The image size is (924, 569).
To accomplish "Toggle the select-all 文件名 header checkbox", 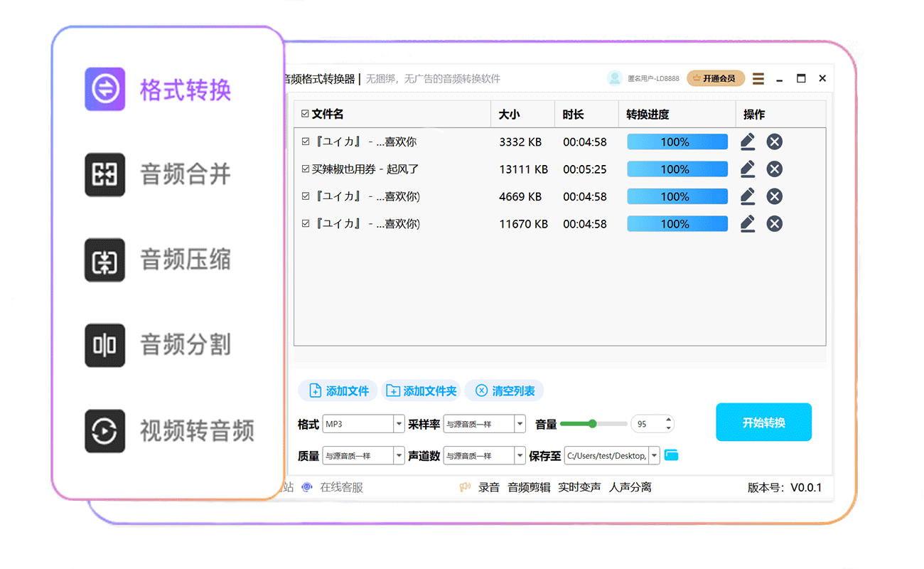I will pyautogui.click(x=305, y=114).
